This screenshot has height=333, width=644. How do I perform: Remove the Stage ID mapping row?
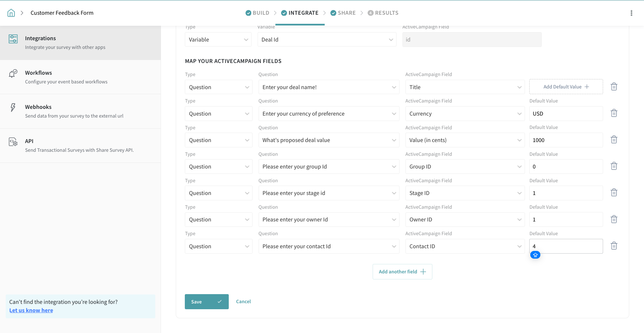(x=614, y=193)
